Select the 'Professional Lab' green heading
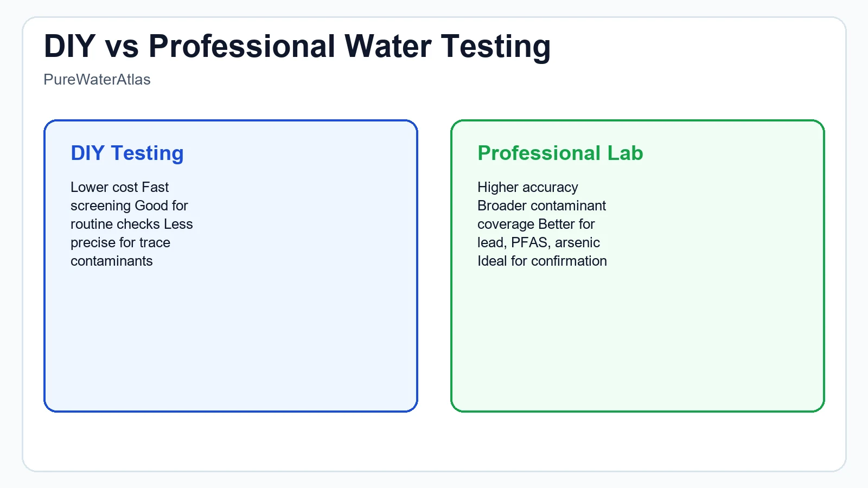The width and height of the screenshot is (868, 488). (560, 153)
